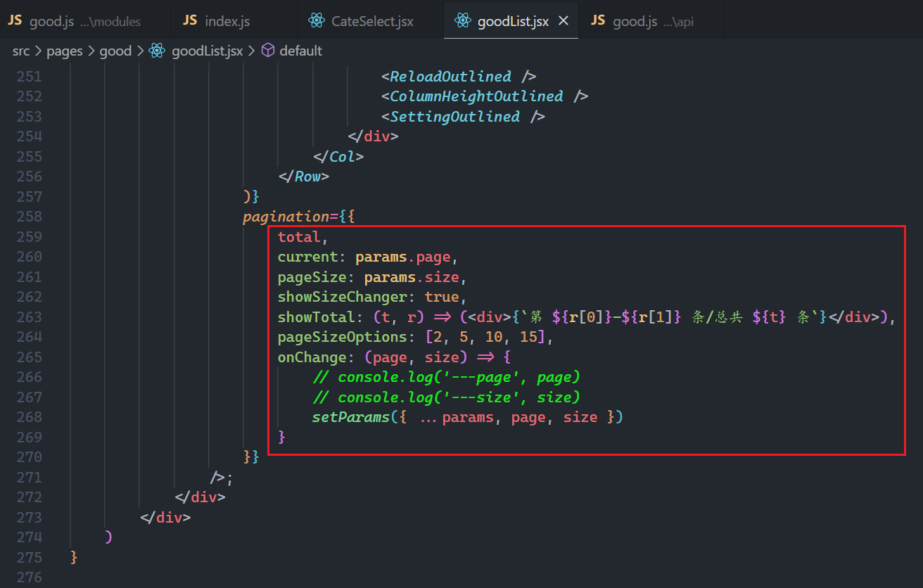
Task: Click line number 270 in the gutter
Action: click(x=30, y=457)
